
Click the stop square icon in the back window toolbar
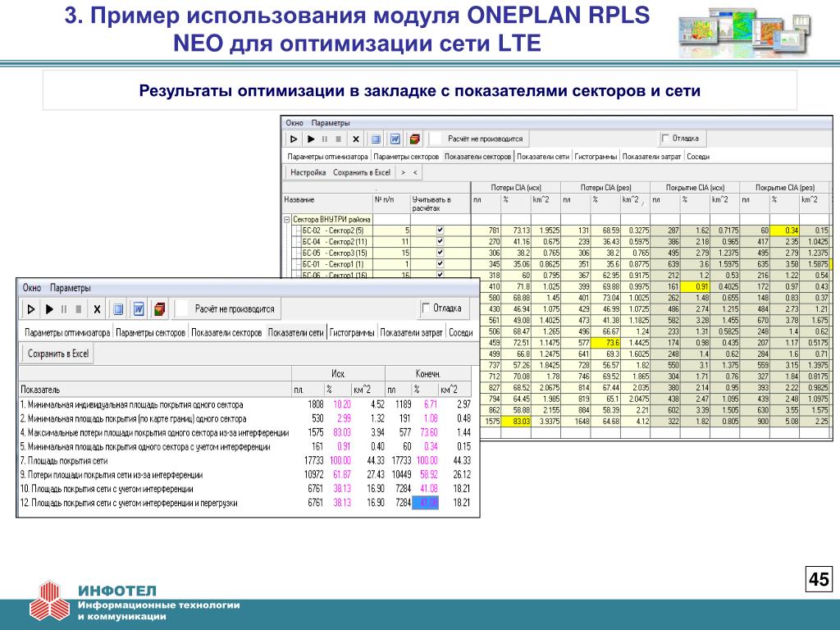coord(338,139)
